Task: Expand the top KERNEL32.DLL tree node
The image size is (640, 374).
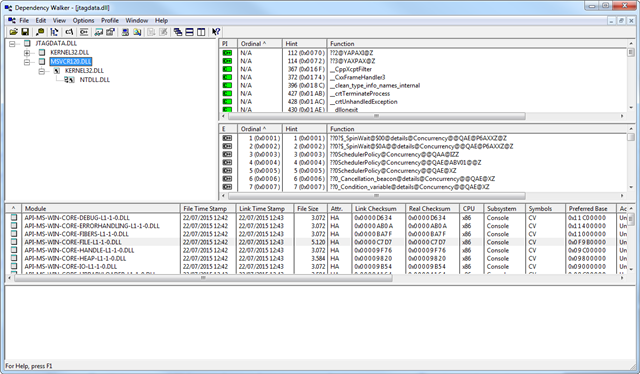Action: (x=27, y=53)
